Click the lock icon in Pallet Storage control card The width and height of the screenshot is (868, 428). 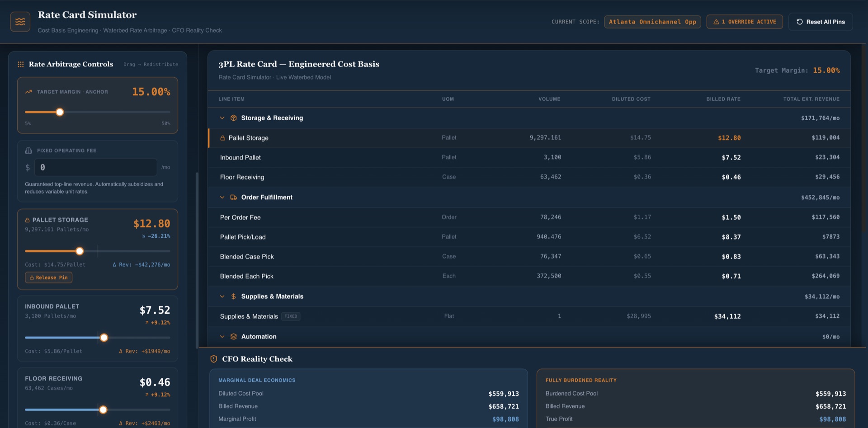click(x=28, y=220)
